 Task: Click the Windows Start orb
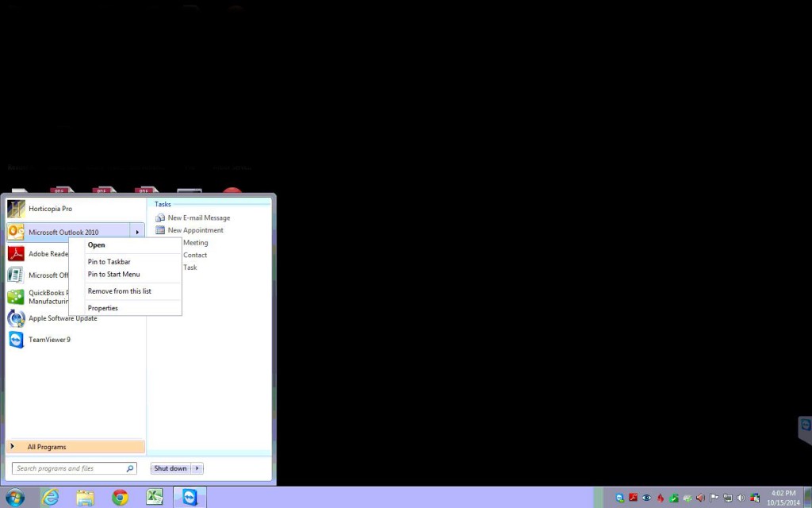15,497
